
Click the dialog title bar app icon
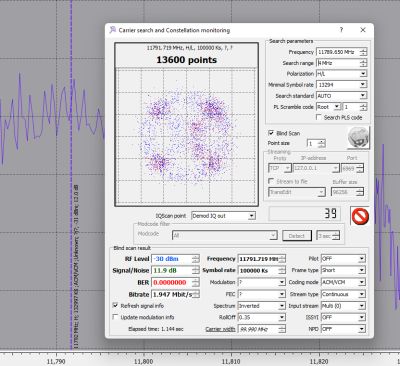pos(113,30)
